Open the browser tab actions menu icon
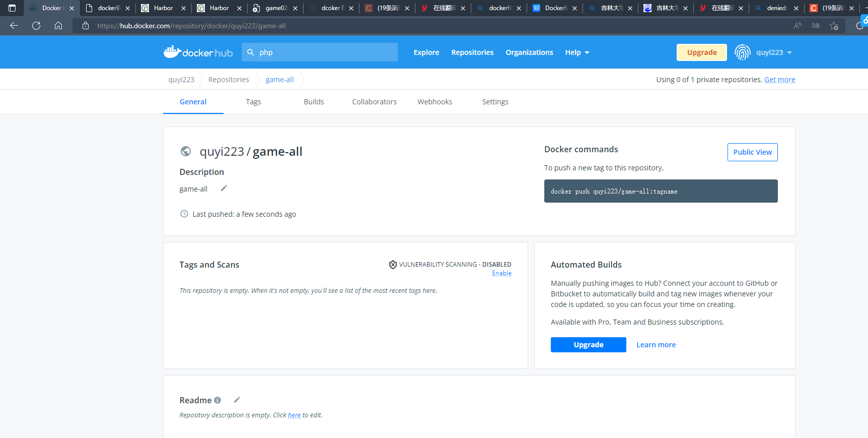This screenshot has width=868, height=438. 12,8
